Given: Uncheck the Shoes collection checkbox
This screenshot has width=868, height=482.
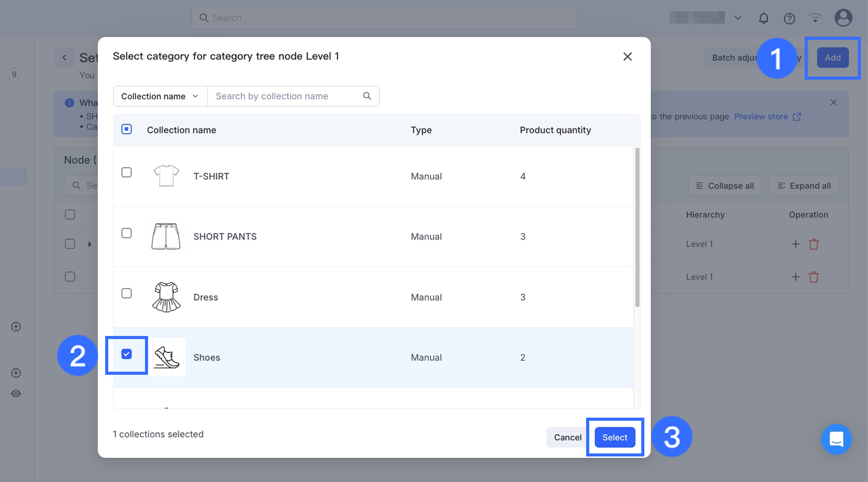Looking at the screenshot, I should pyautogui.click(x=127, y=354).
